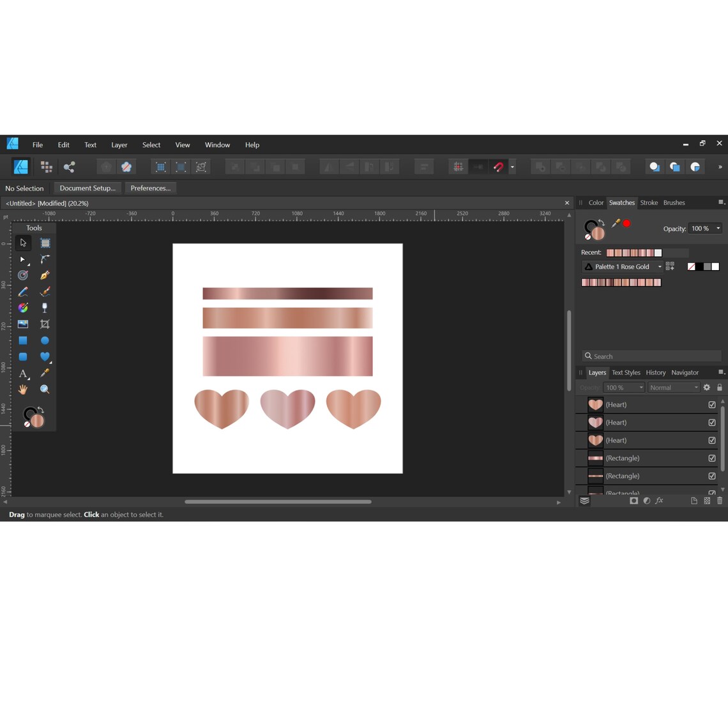Open the snapping options dropdown arrow
Screen dimensions: 728x728
coord(512,167)
